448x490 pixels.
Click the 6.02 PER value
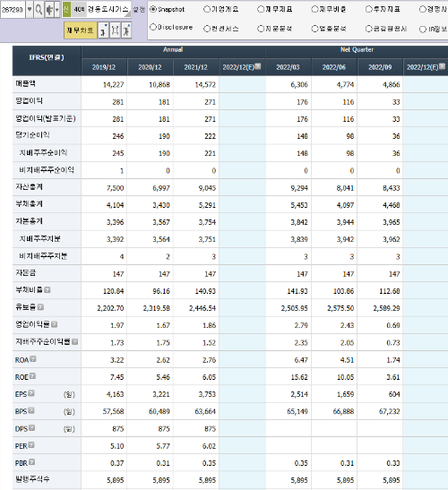pos(209,446)
